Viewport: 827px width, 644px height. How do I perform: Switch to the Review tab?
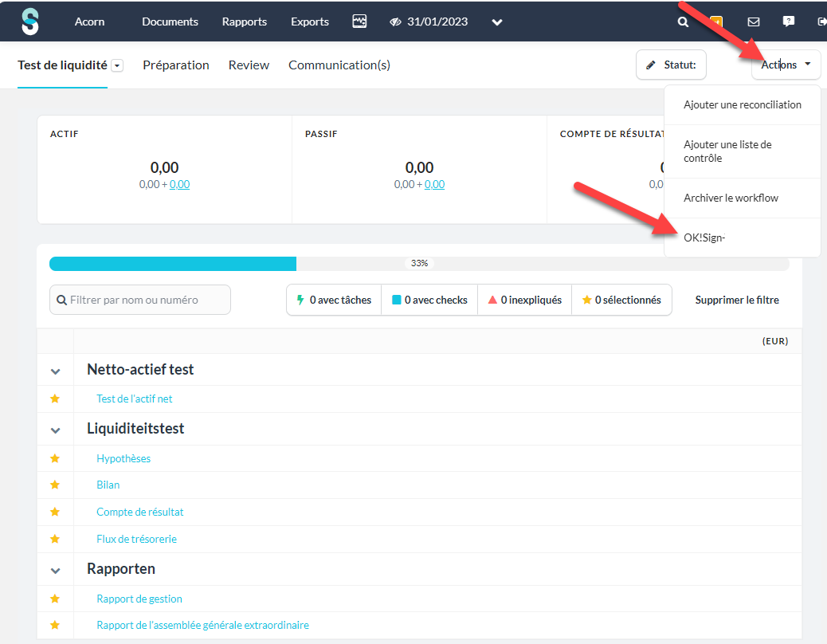(249, 65)
